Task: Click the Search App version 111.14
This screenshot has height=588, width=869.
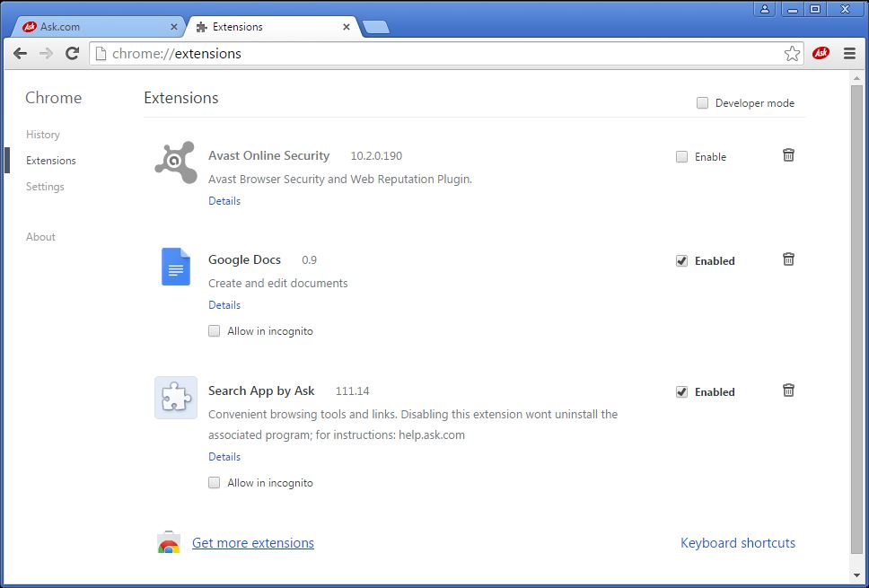Action: click(x=353, y=391)
